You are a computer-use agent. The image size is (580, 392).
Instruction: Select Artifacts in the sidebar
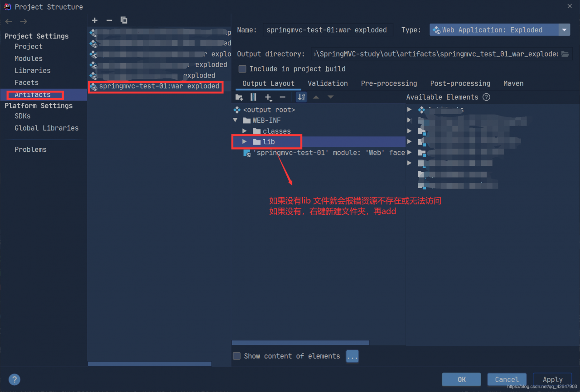tap(33, 95)
